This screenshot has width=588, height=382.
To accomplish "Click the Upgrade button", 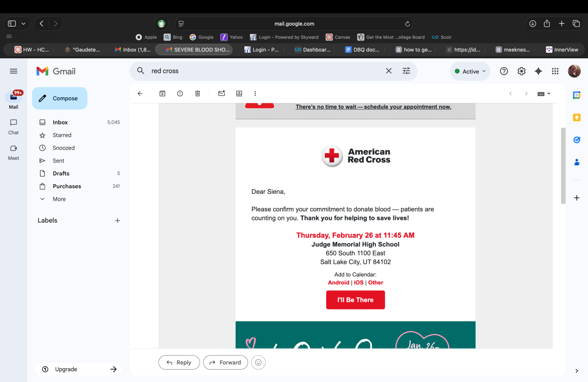I will pyautogui.click(x=79, y=369).
